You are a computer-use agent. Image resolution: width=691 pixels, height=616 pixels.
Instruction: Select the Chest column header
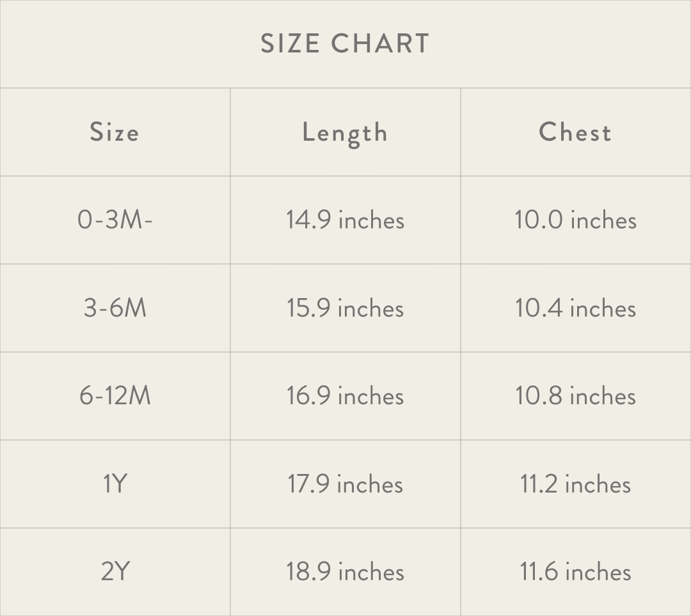point(575,132)
